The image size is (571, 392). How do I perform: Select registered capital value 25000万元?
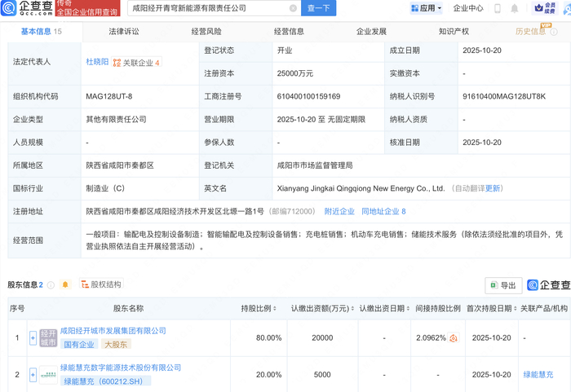click(295, 73)
